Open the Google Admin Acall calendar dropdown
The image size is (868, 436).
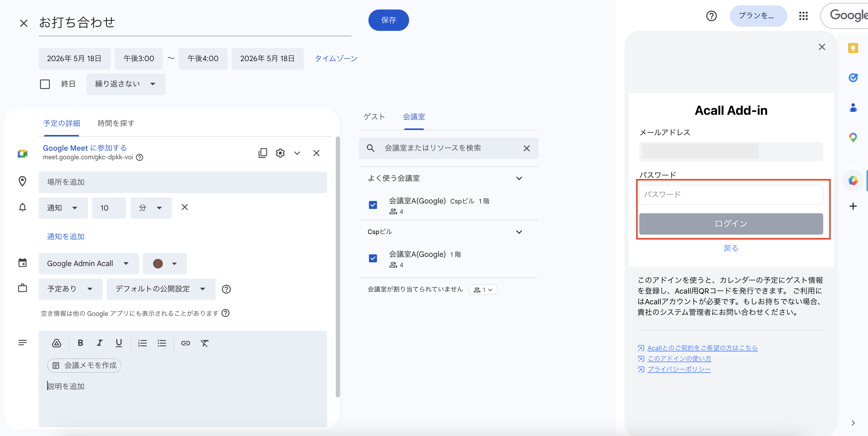click(88, 263)
